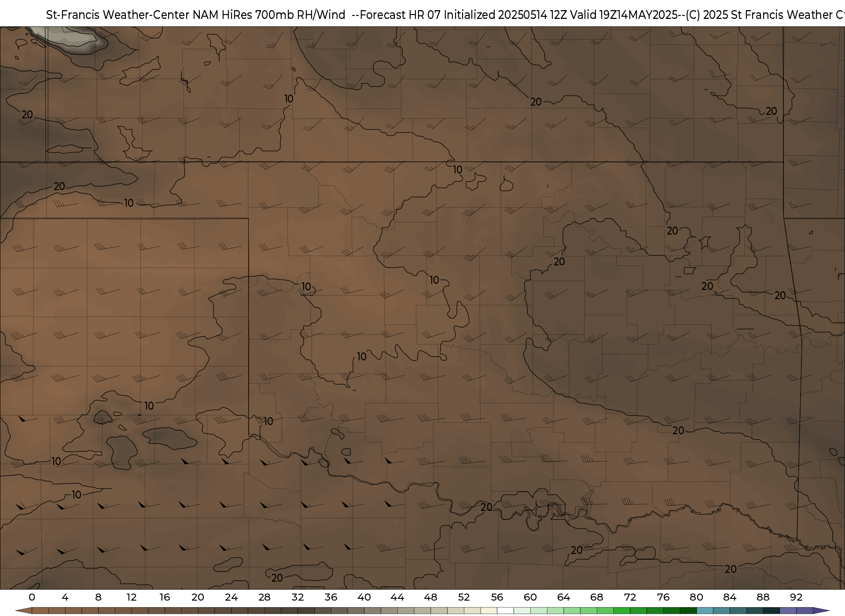Click the colorbar label "72"
The width and height of the screenshot is (845, 616).
click(x=630, y=597)
